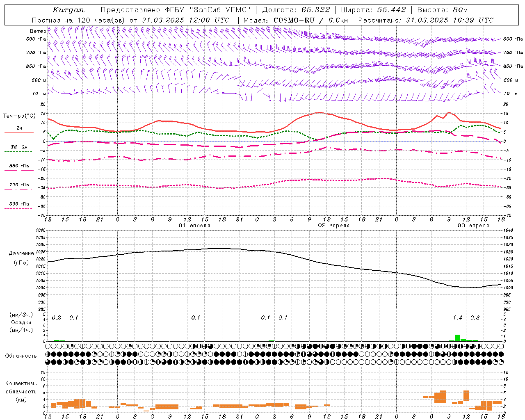Click the "0.3" precipitation amount value
The image size is (525, 420).
click(x=475, y=318)
